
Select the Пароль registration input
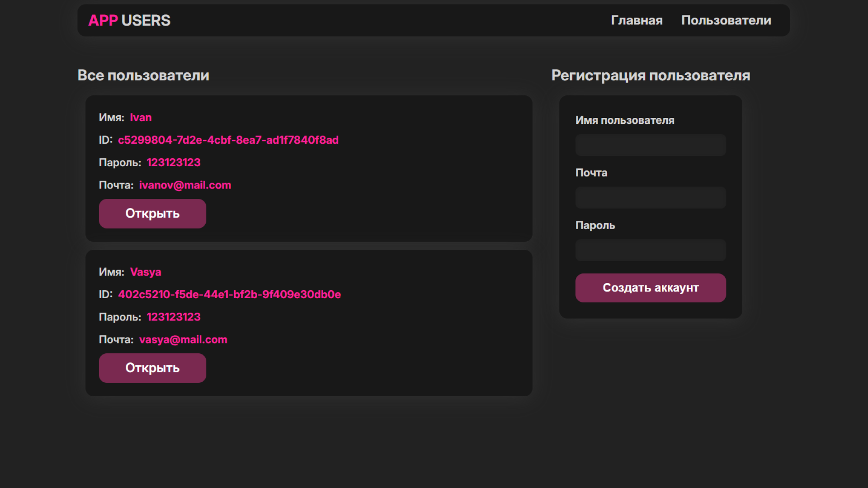[651, 250]
